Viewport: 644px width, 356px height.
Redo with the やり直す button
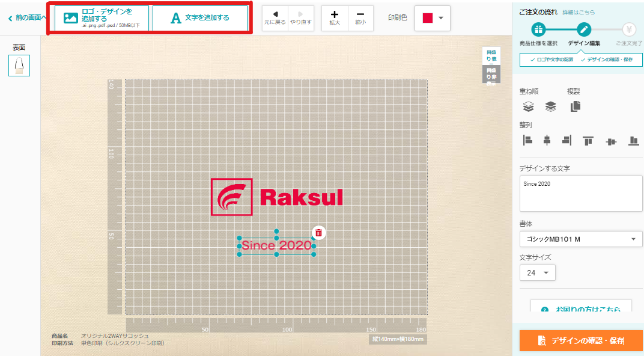pyautogui.click(x=301, y=18)
